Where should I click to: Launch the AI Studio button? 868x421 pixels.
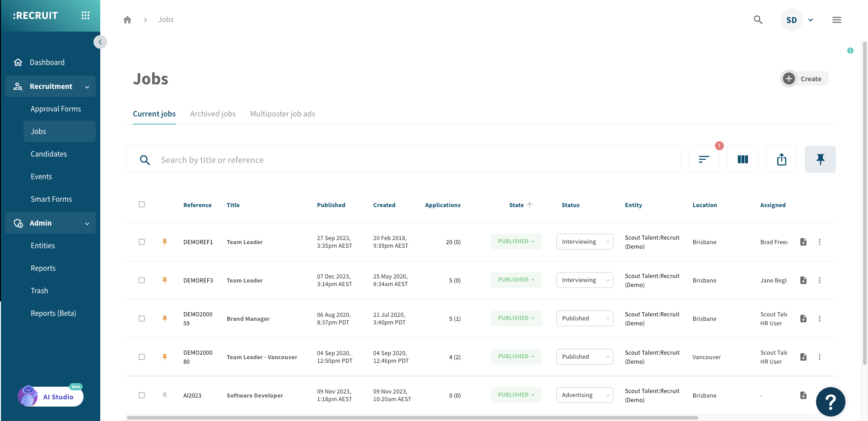pos(51,397)
